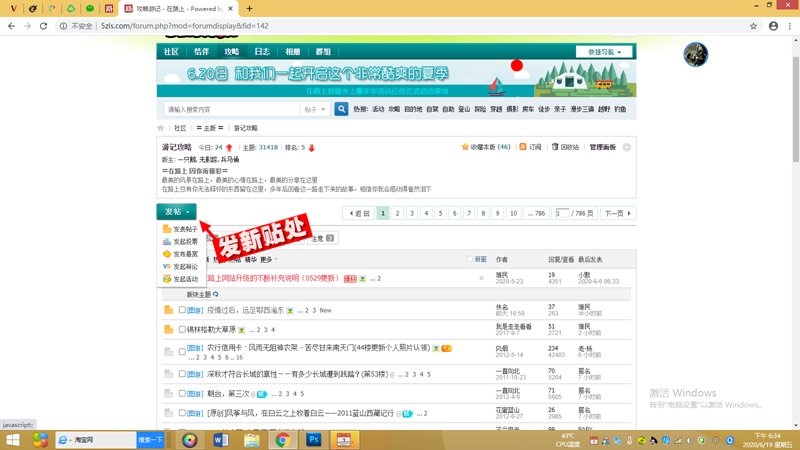Open the 攻略 nav tab

232,52
